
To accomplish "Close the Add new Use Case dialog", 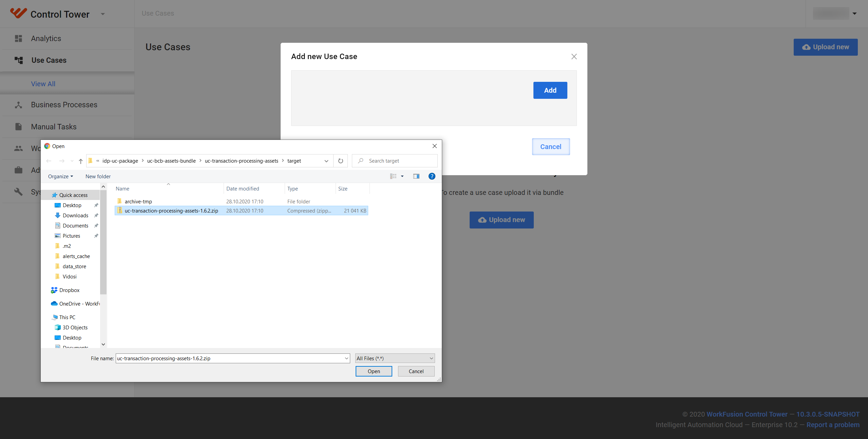I will coord(574,57).
